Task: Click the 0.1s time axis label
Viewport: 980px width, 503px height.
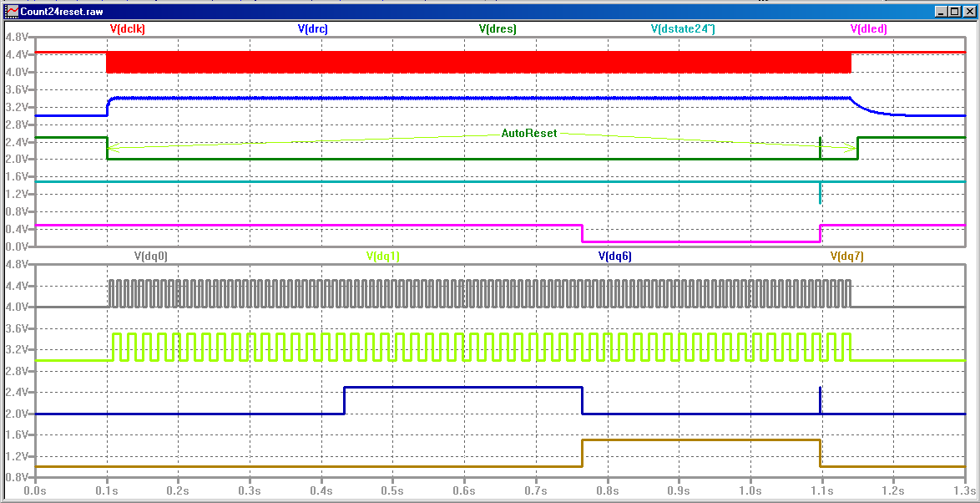Action: 107,490
